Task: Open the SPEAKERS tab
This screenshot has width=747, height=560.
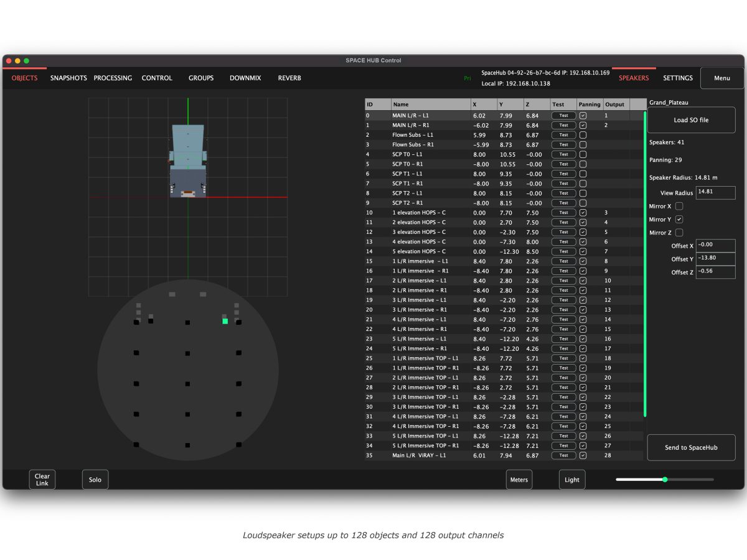Action: coord(633,78)
